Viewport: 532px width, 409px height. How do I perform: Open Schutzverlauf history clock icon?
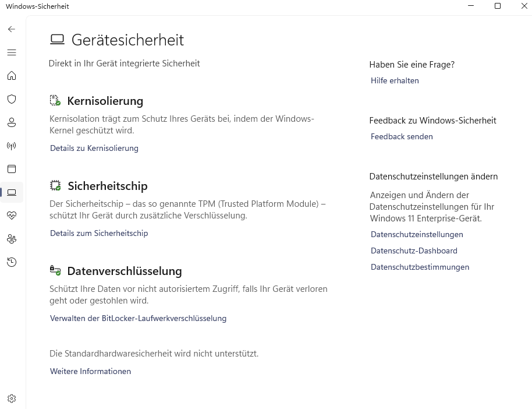12,262
